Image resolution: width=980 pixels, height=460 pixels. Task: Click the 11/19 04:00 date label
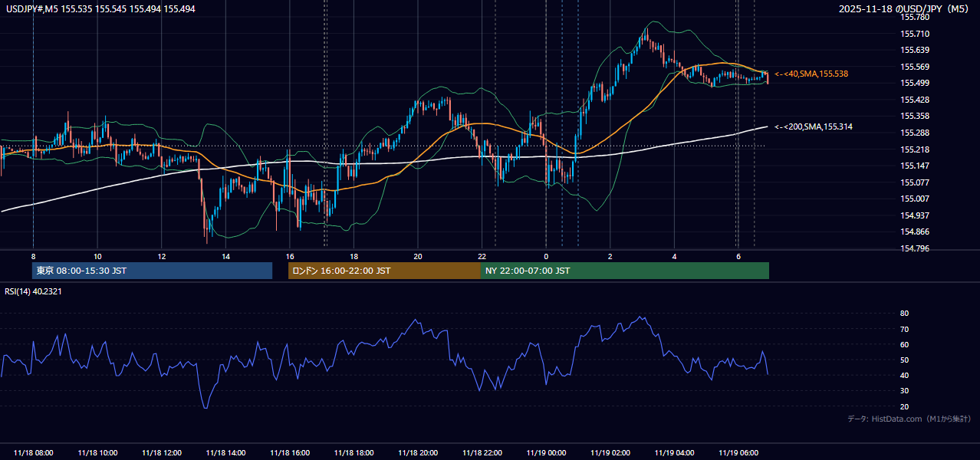tap(674, 453)
